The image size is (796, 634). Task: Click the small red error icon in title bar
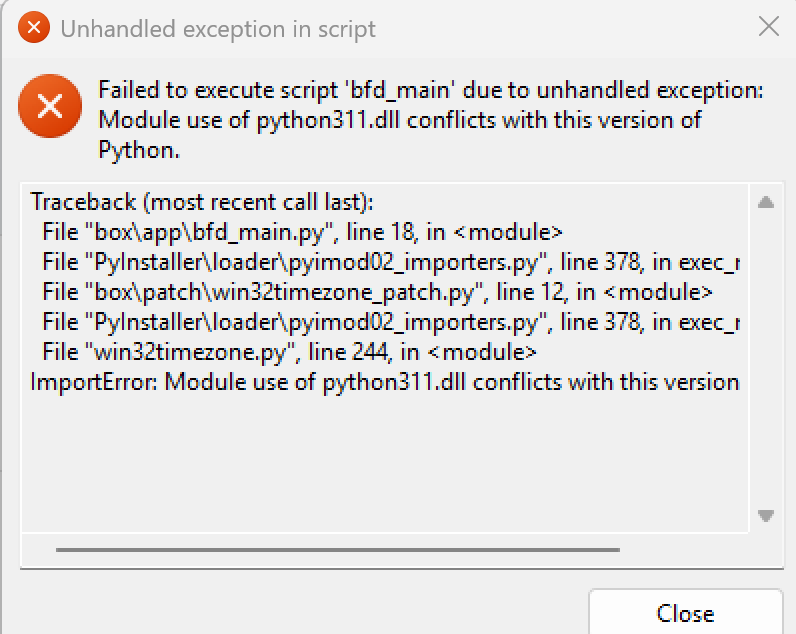point(34,27)
